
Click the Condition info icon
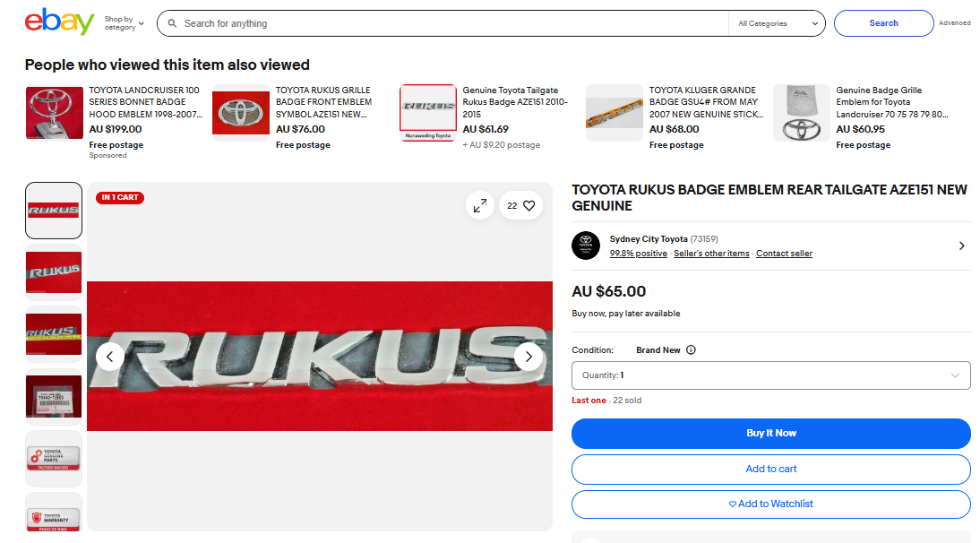[691, 350]
